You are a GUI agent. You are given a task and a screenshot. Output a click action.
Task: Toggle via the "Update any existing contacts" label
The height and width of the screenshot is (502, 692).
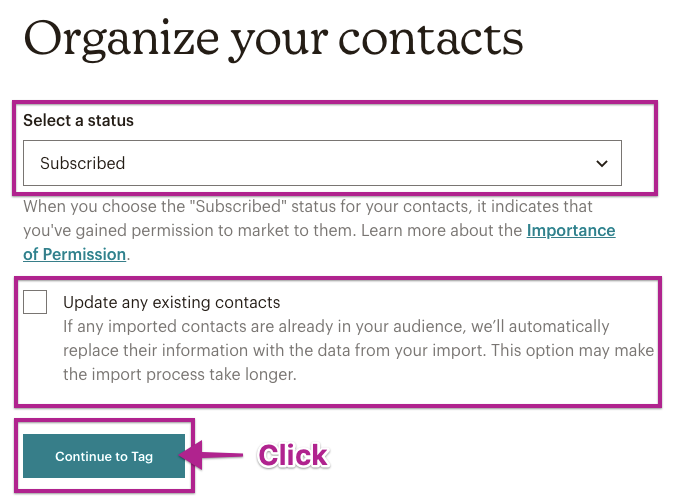click(x=171, y=302)
